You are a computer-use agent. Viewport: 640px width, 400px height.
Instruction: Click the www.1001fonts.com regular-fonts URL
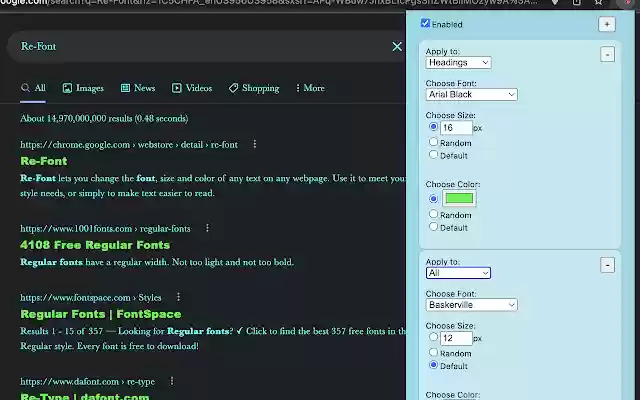tap(105, 229)
